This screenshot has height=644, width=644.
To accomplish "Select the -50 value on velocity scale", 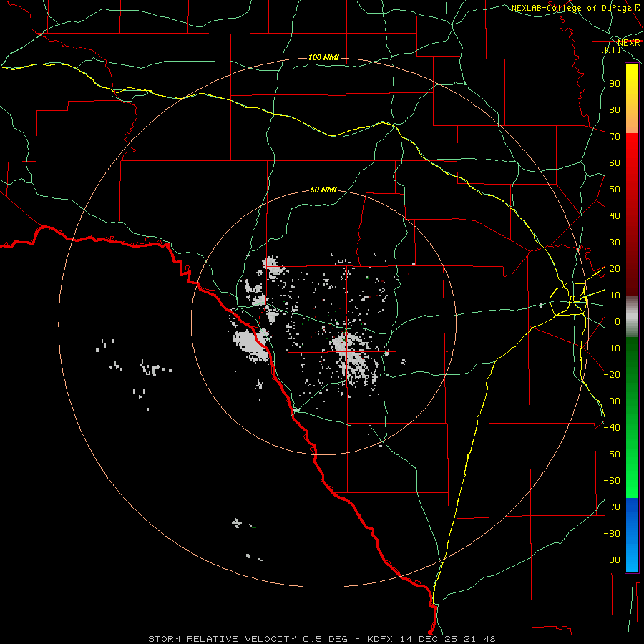I will point(612,454).
